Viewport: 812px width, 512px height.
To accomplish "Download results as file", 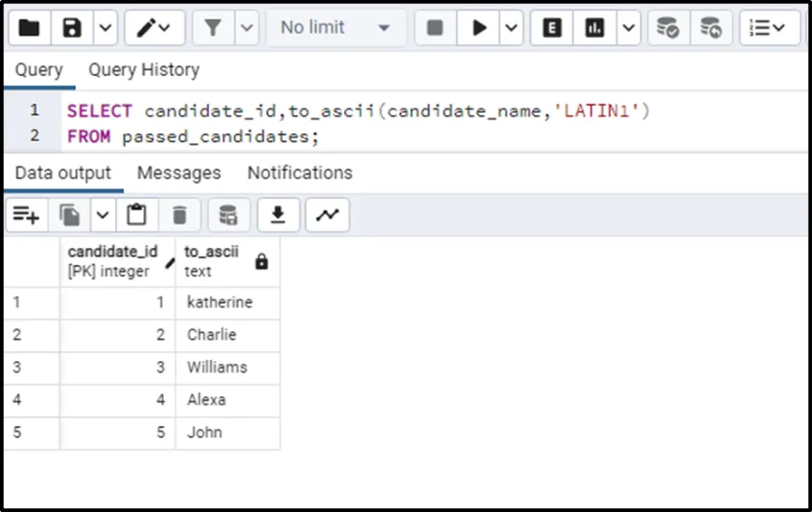I will coord(279,214).
